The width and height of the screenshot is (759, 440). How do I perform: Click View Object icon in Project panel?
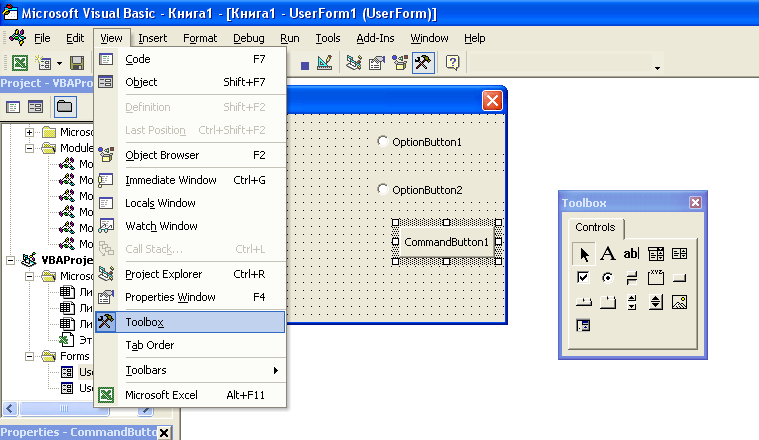[x=35, y=107]
